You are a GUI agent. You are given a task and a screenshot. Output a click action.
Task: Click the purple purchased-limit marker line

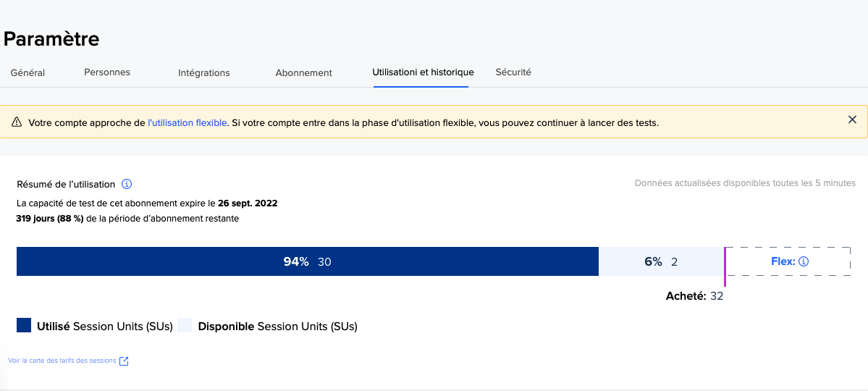coord(725,266)
